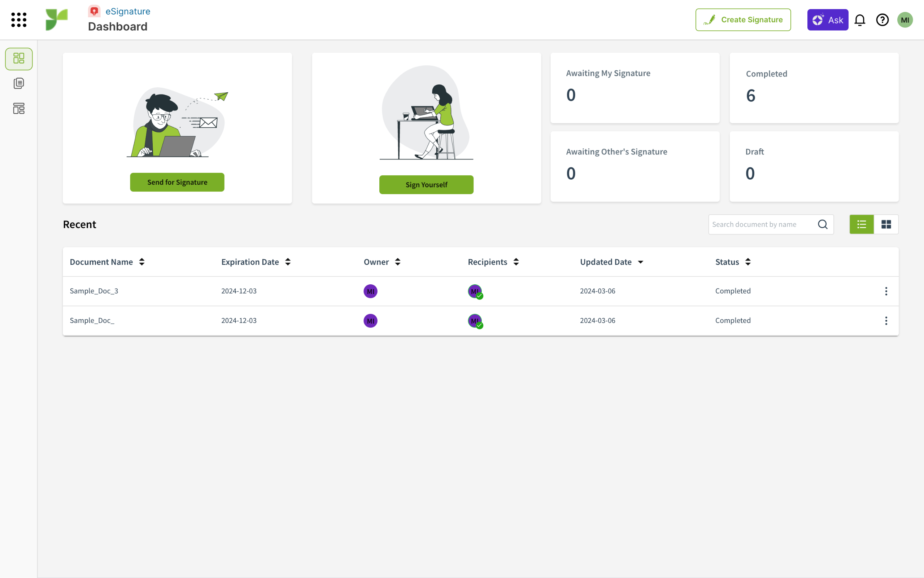924x578 pixels.
Task: Switch to grid view
Action: [x=886, y=224]
